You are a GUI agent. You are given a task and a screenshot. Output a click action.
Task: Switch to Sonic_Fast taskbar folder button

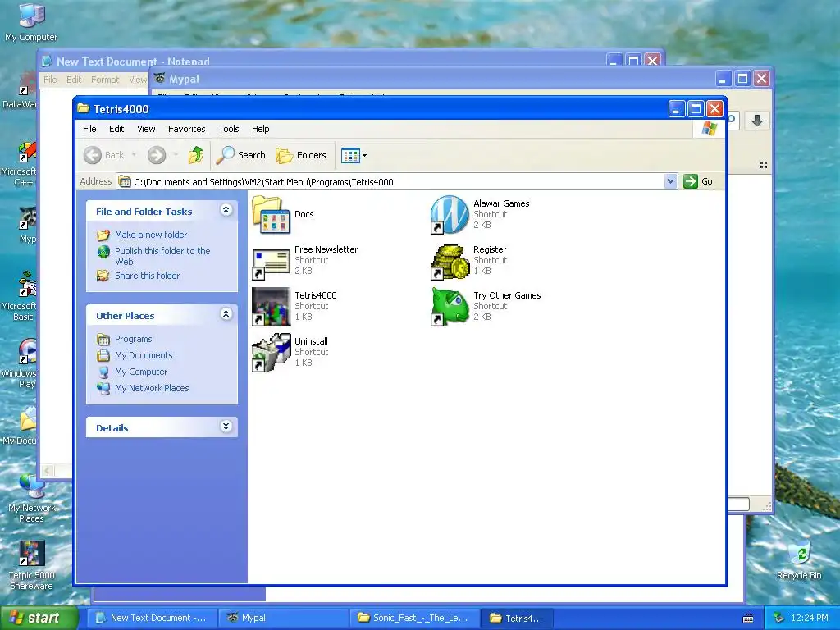pyautogui.click(x=414, y=618)
